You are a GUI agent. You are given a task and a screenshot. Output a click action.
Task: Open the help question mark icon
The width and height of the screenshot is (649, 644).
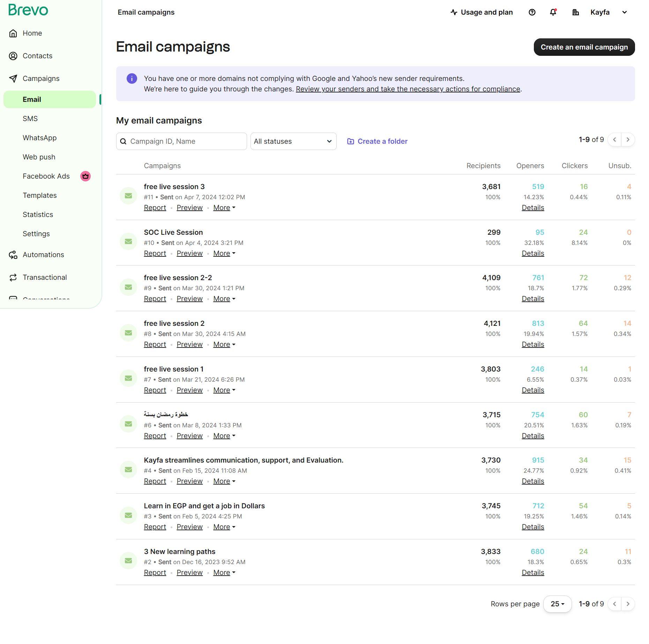pyautogui.click(x=532, y=13)
